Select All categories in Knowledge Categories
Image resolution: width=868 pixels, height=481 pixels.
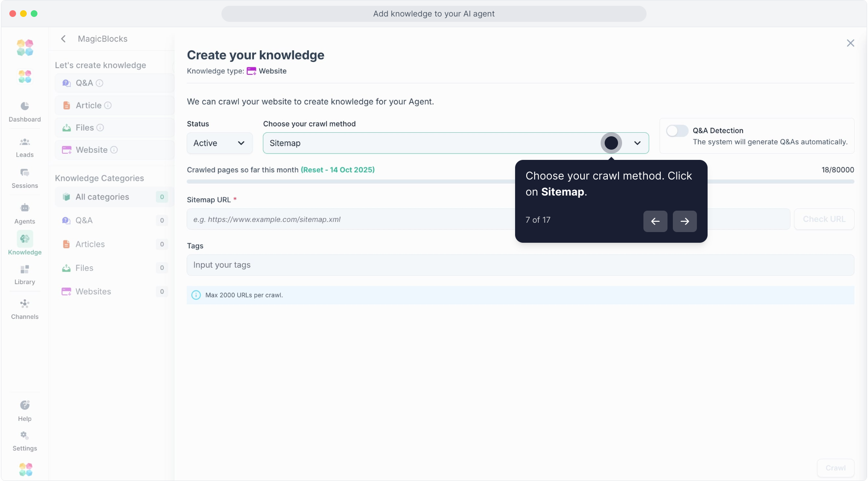[x=102, y=197]
